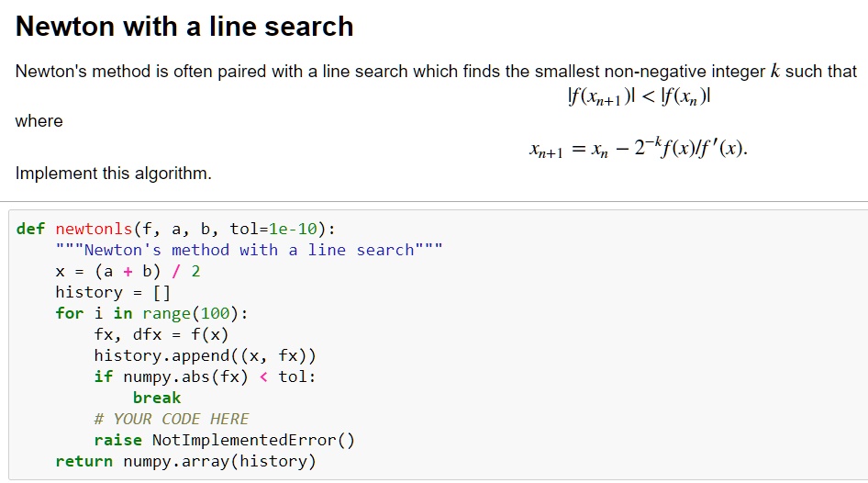Image resolution: width=868 pixels, height=483 pixels.
Task: Click the "# YOUR CODE HERE" comment
Action: (x=172, y=419)
